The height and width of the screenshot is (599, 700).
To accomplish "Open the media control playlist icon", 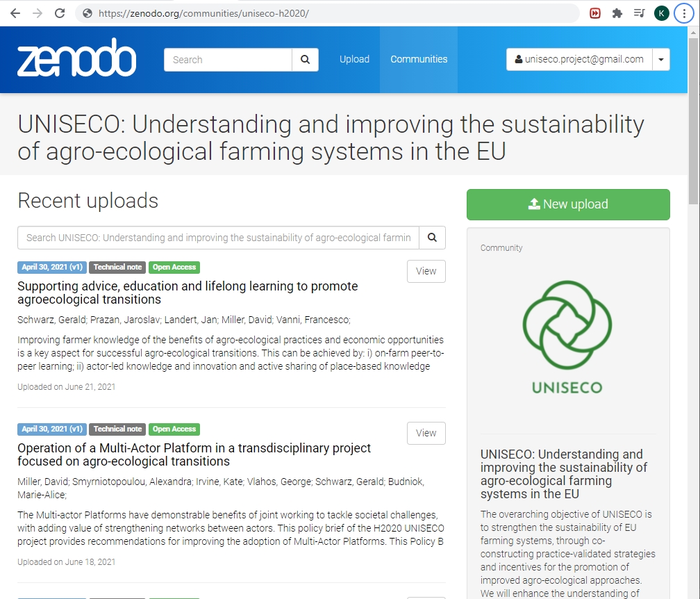I will coord(640,13).
